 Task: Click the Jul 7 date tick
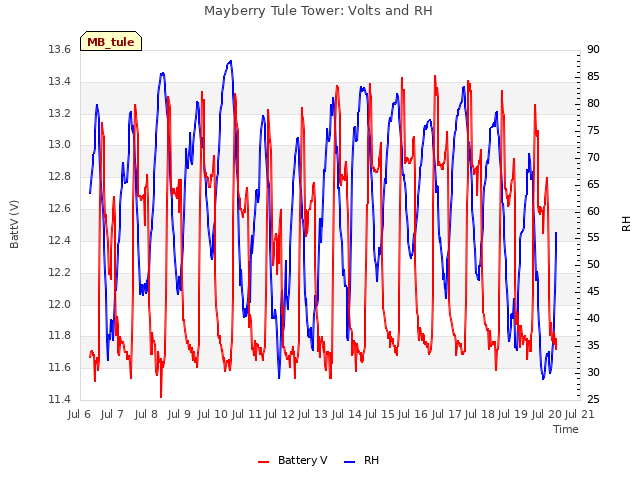point(112,415)
